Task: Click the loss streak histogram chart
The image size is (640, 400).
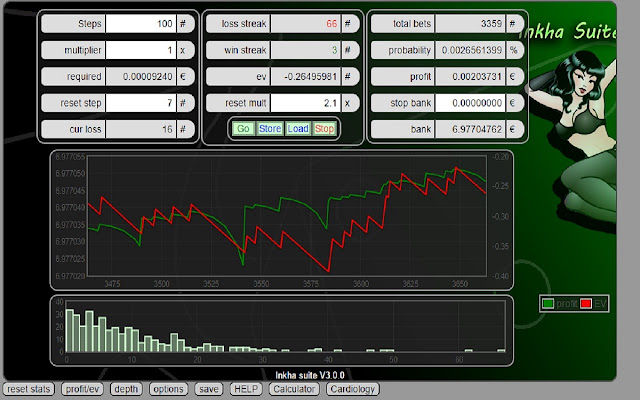Action: click(285, 327)
